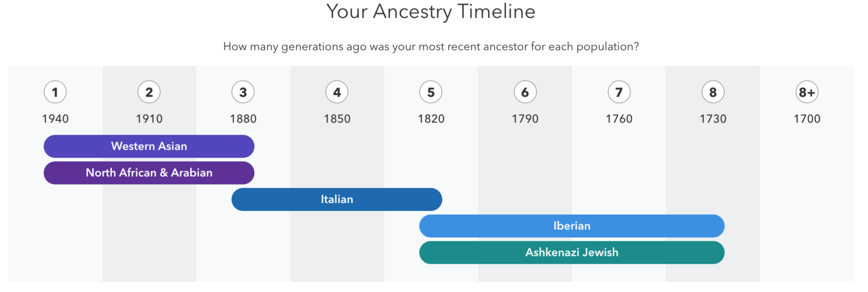Click the Italian ancestry bar
The height and width of the screenshot is (292, 868).
(337, 199)
